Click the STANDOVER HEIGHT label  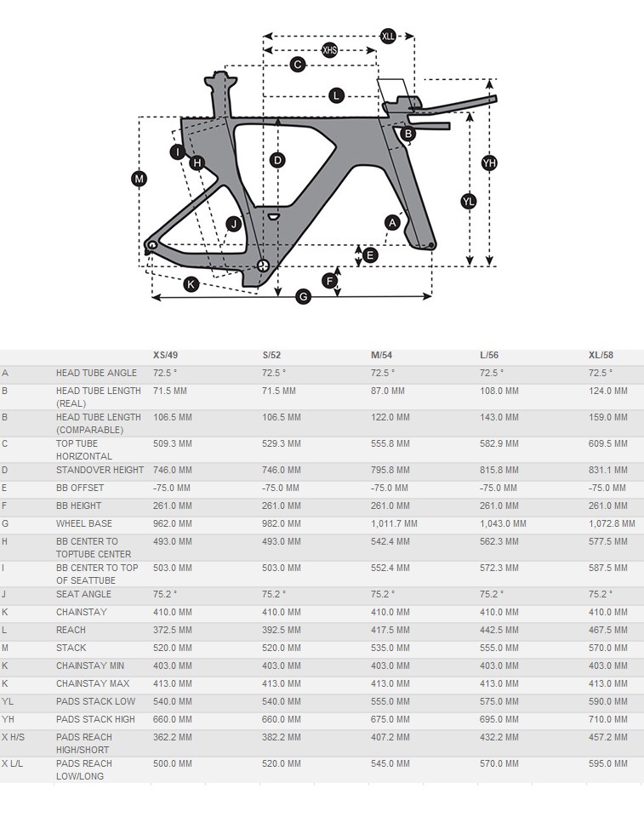coord(100,470)
